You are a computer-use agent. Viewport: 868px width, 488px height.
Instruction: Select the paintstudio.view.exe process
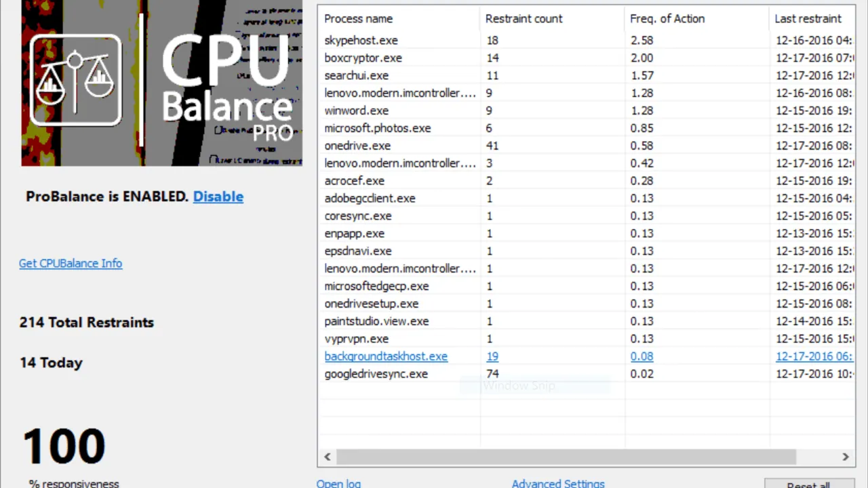pos(376,323)
